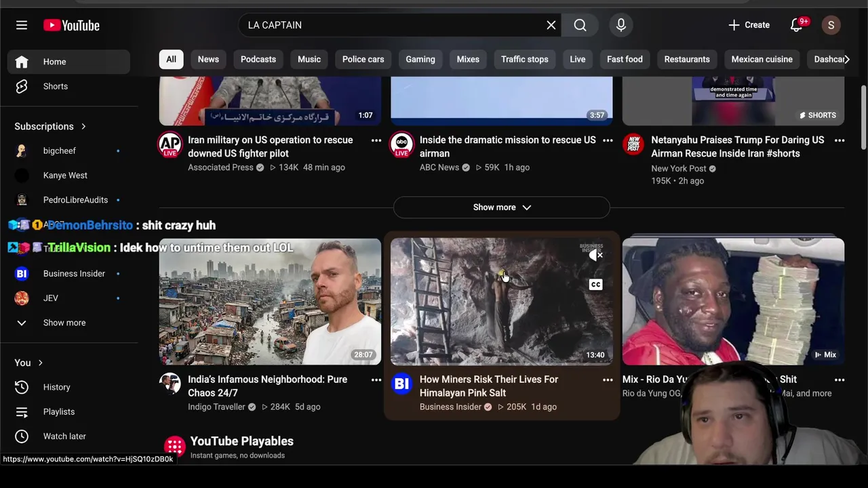Viewport: 868px width, 488px height.
Task: Unmute the Himalayan Pink Salt preview
Action: 595,255
